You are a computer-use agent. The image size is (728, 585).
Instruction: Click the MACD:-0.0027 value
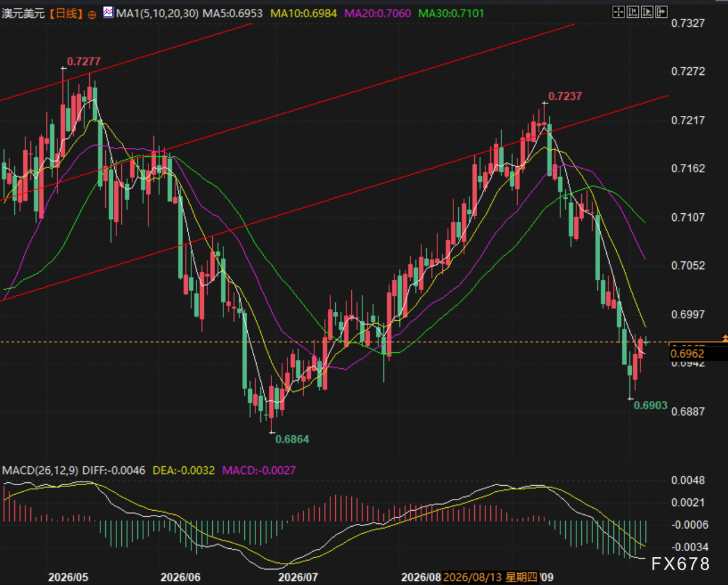259,470
